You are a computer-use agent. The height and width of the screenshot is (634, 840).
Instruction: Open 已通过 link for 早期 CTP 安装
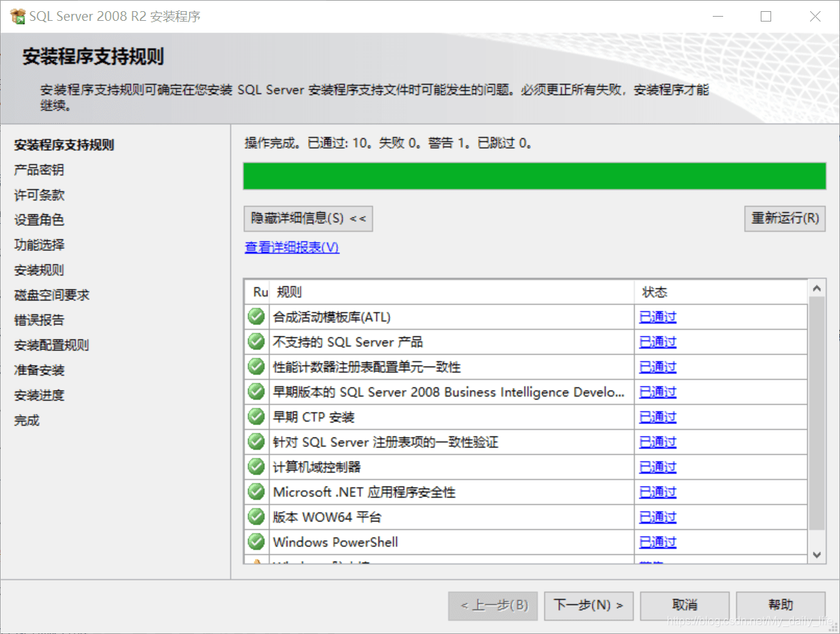pos(658,417)
